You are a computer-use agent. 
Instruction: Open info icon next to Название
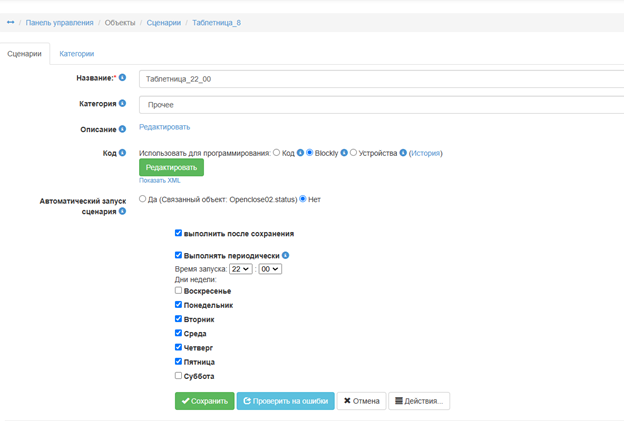pos(122,78)
